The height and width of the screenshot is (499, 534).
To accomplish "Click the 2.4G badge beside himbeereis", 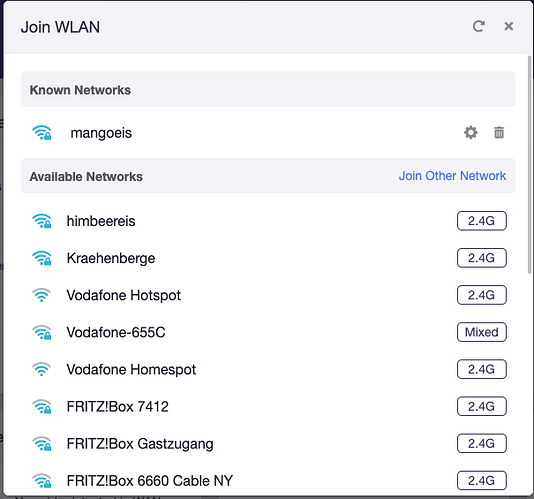I will pyautogui.click(x=482, y=221).
